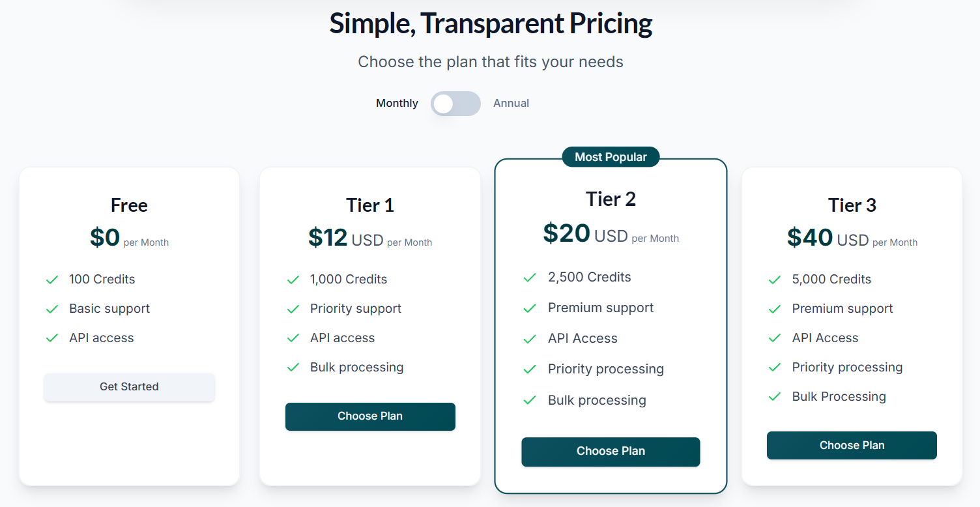Select the Annual billing label

[511, 103]
